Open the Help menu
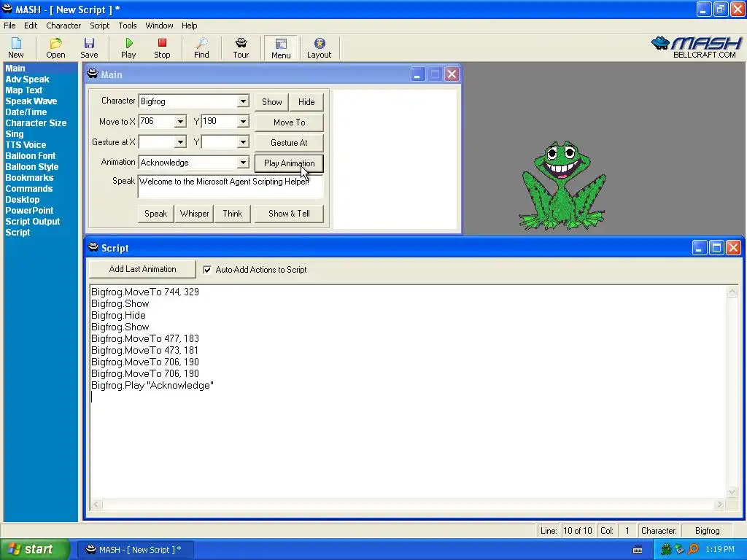The height and width of the screenshot is (560, 747). [x=189, y=26]
